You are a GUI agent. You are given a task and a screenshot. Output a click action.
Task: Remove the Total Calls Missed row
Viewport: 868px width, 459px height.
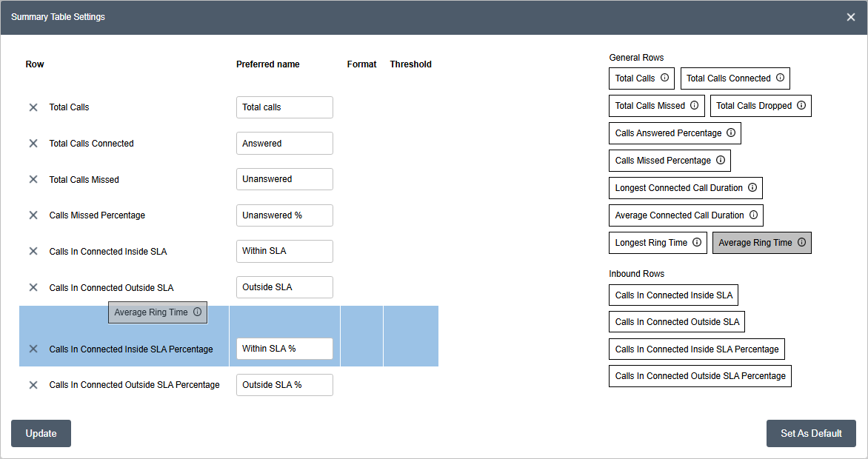tap(33, 179)
